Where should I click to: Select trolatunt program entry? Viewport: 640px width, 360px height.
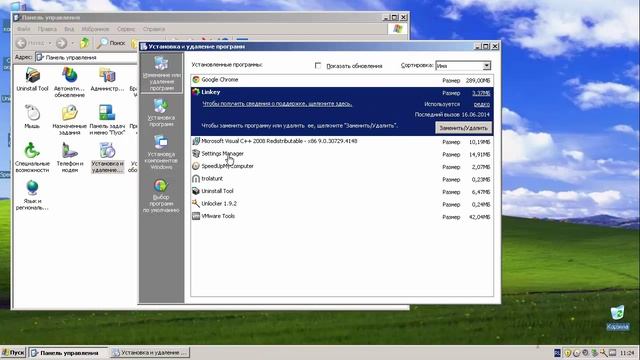pyautogui.click(x=342, y=179)
